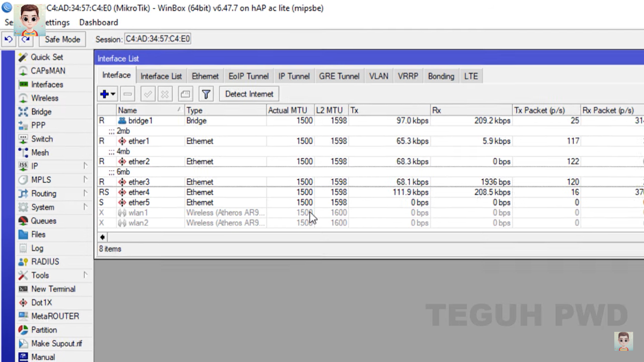Switch to the GRE Tunnel tab

339,76
